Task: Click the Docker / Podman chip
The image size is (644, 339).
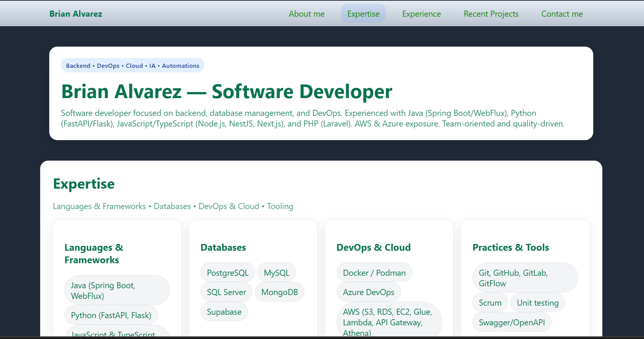Action: 374,273
